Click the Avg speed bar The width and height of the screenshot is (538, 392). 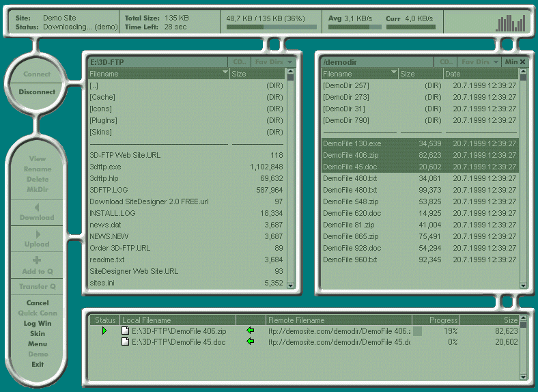click(x=355, y=27)
